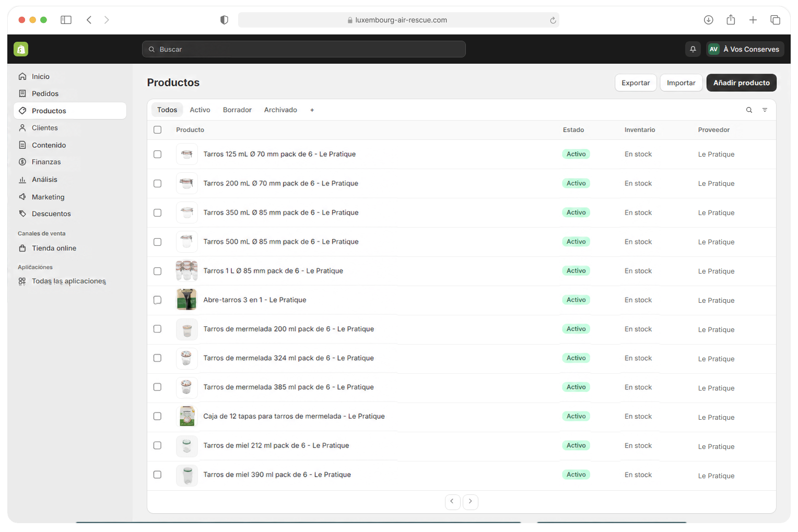Viewport: 798px width, 532px height.
Task: Click the Añadir producto button
Action: 742,83
